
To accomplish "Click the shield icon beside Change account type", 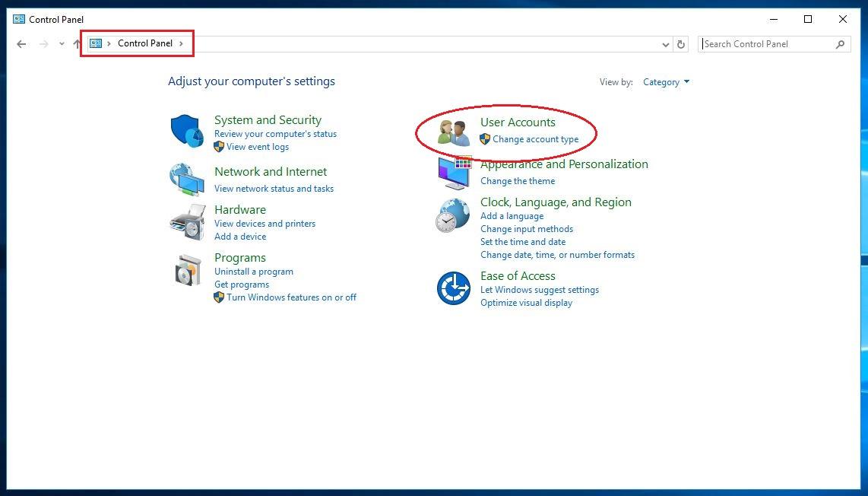I will [485, 138].
